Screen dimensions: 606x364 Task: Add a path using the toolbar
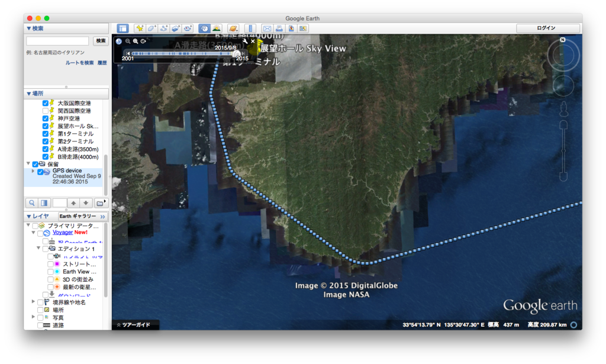(163, 28)
